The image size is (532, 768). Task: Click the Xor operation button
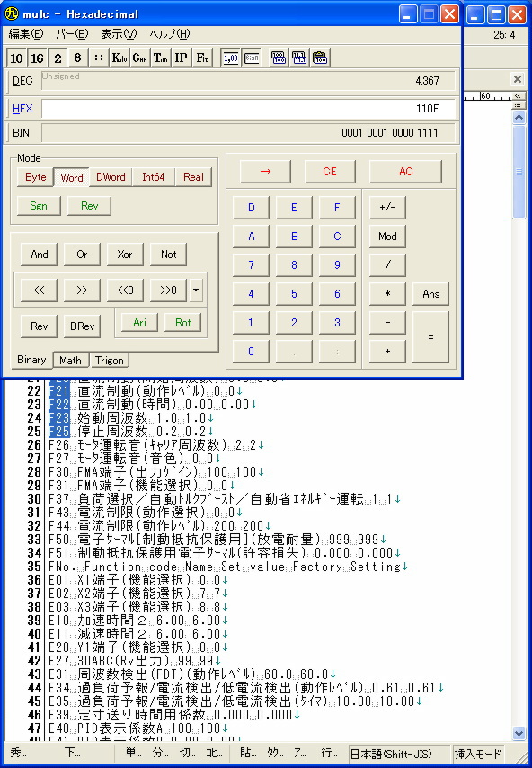coord(125,255)
